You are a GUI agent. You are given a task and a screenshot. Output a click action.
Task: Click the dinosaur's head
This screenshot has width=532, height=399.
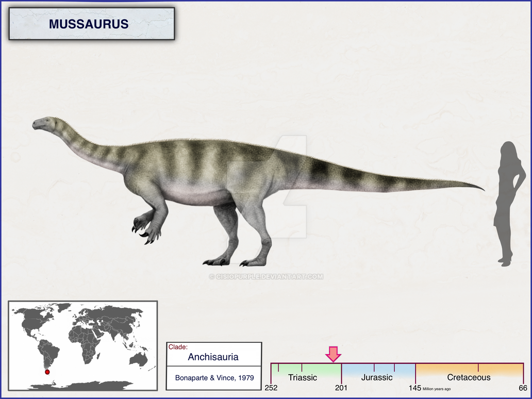[44, 122]
